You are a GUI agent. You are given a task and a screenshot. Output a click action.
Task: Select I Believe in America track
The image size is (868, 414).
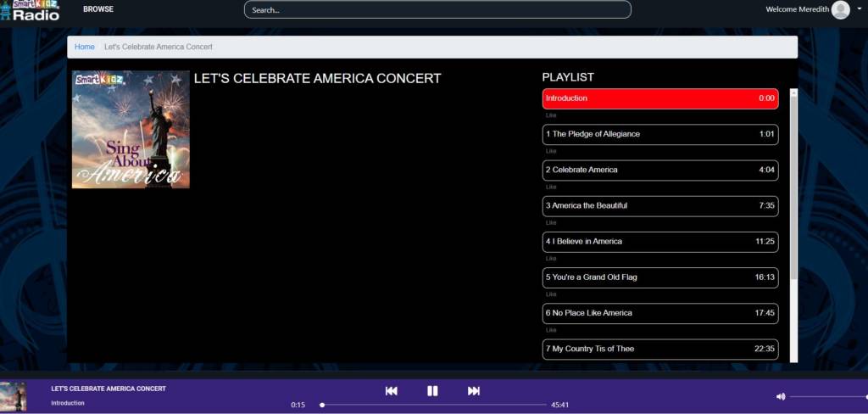[x=659, y=242]
